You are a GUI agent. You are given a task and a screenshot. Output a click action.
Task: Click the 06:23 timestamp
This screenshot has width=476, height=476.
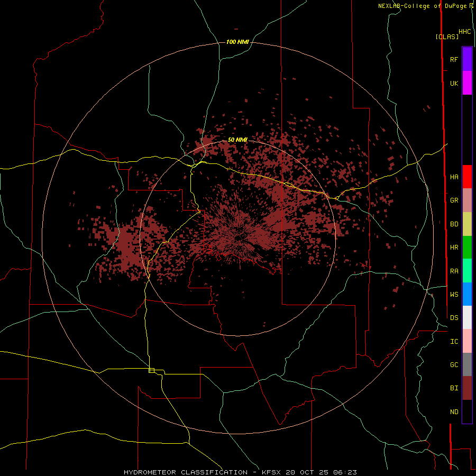click(345, 472)
